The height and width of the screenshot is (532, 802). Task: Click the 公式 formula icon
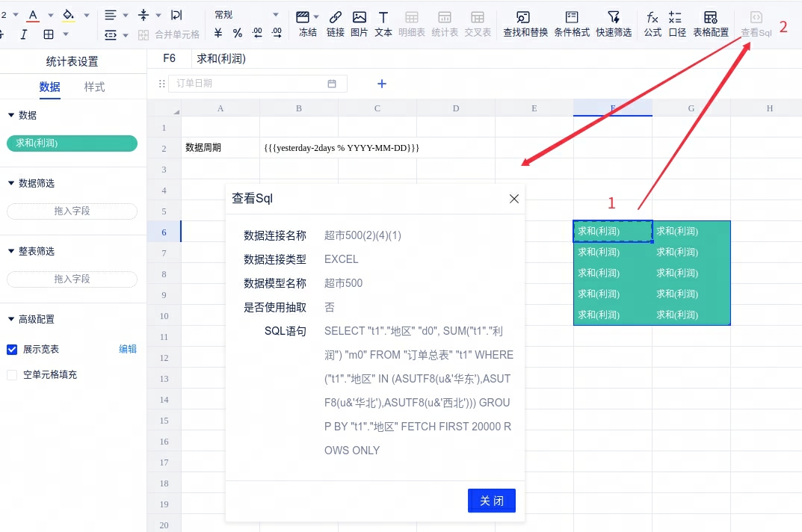tap(653, 23)
